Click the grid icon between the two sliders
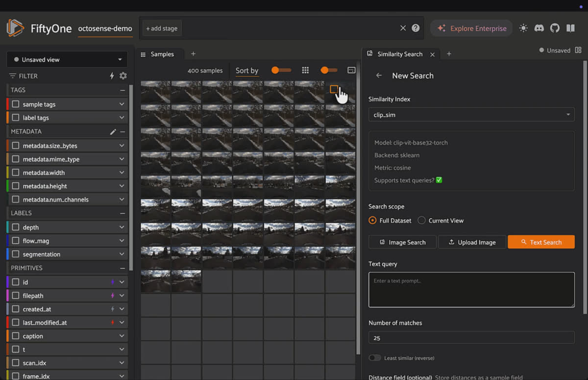This screenshot has width=588, height=380. click(x=305, y=70)
